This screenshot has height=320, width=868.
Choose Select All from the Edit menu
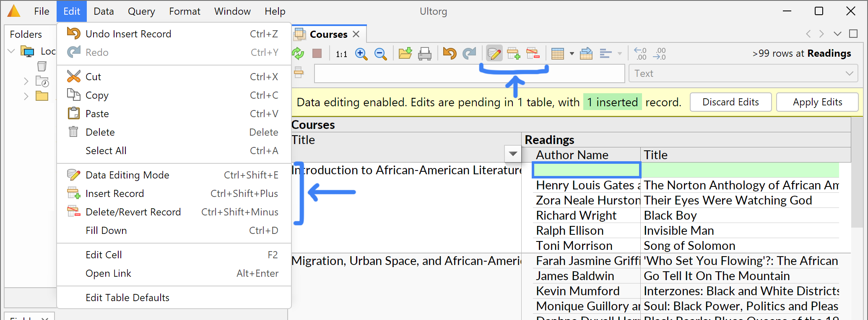(x=174, y=151)
